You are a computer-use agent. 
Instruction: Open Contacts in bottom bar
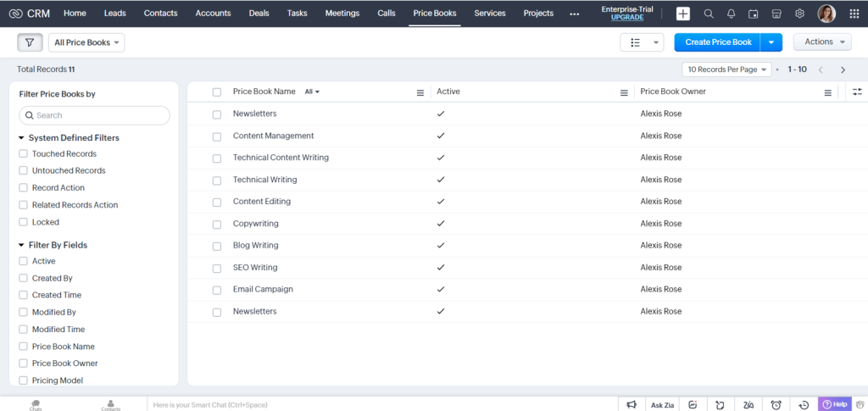pyautogui.click(x=111, y=405)
